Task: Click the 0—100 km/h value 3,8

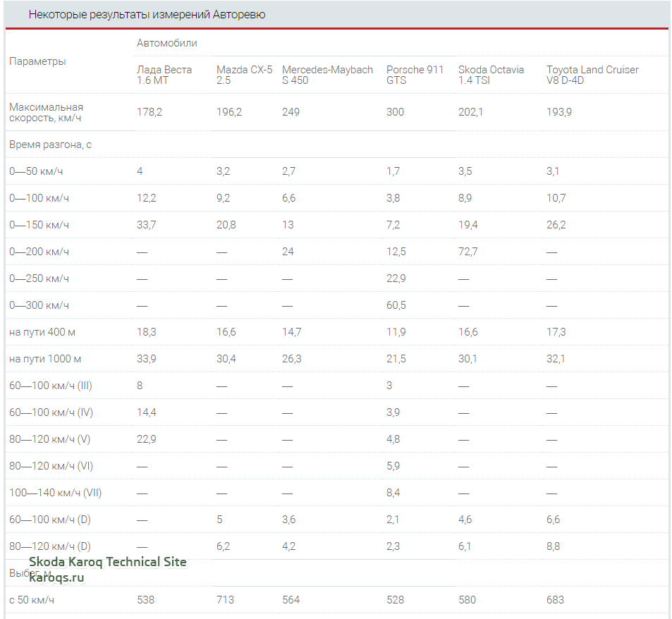Action: coord(393,198)
